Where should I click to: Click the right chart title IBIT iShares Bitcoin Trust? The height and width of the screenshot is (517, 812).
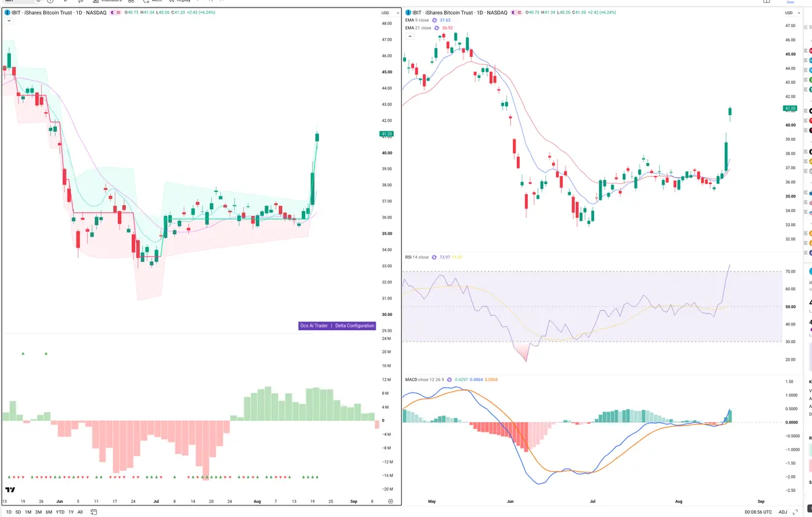[x=444, y=13]
